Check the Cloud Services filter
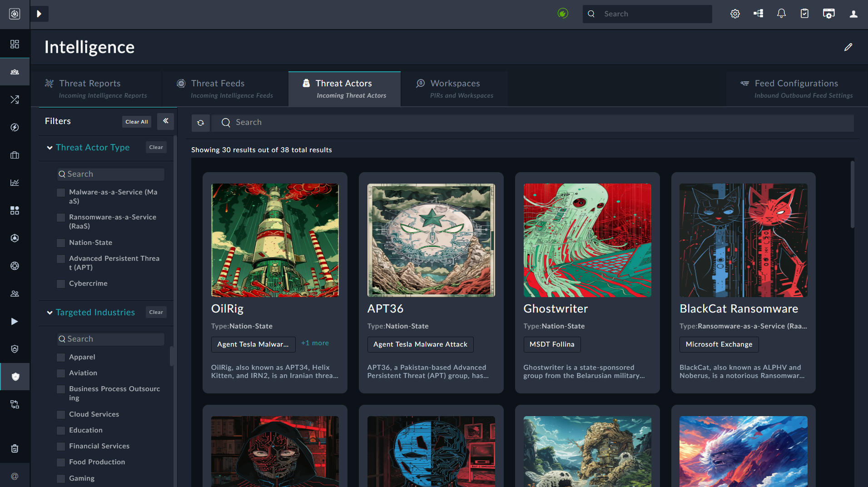The width and height of the screenshot is (868, 487). point(61,415)
